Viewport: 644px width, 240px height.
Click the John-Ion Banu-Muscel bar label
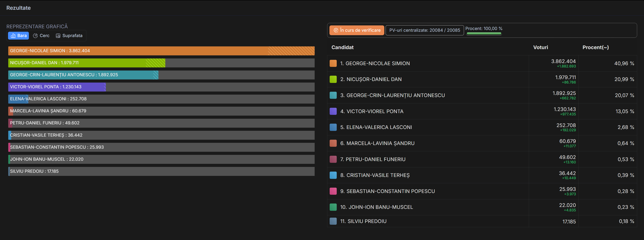coord(47,159)
